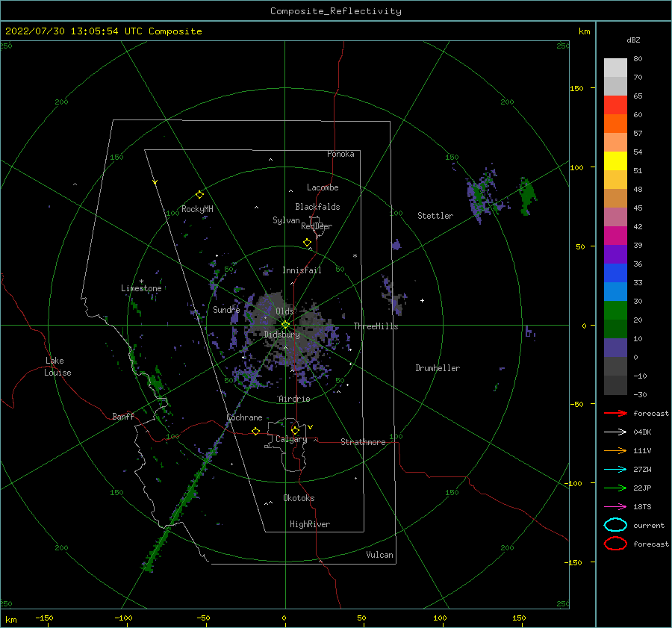Click the green 22JP arrow legend icon
Viewport: 672px width, 628px height.
[x=615, y=488]
